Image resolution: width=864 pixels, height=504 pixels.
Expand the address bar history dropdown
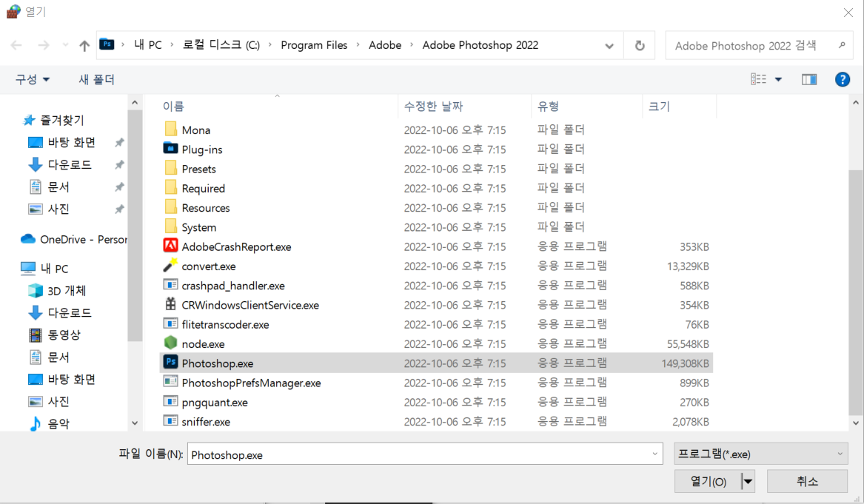(609, 46)
